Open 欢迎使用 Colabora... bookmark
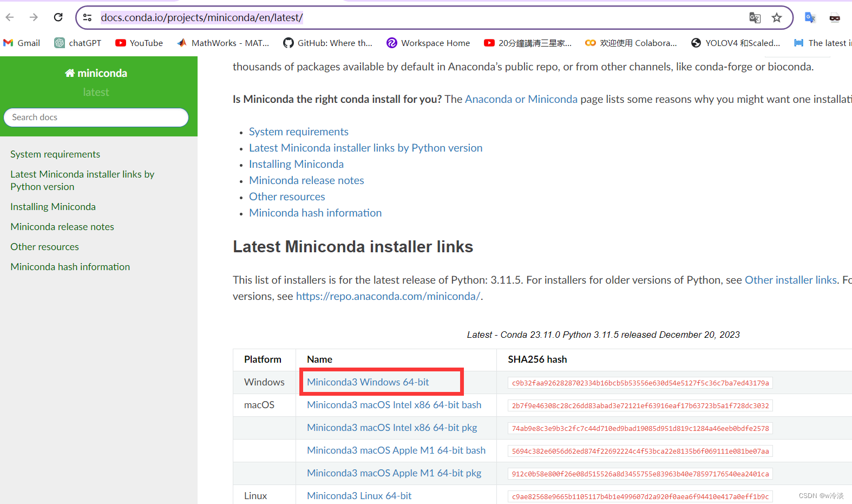 [x=631, y=43]
